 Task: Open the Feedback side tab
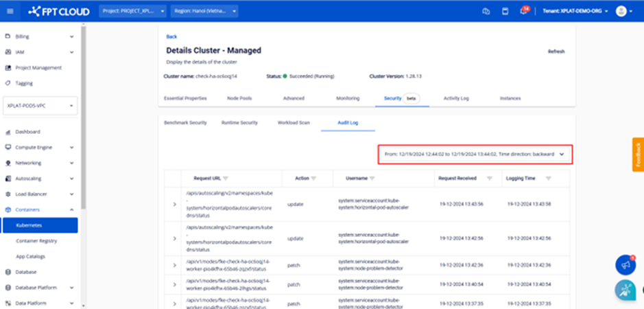[x=638, y=155]
